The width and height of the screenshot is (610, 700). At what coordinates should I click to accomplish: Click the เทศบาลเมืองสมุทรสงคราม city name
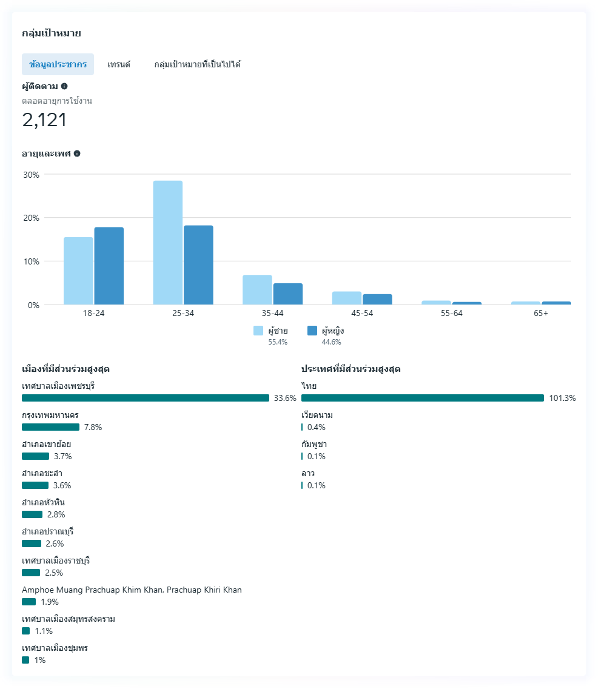pyautogui.click(x=69, y=619)
